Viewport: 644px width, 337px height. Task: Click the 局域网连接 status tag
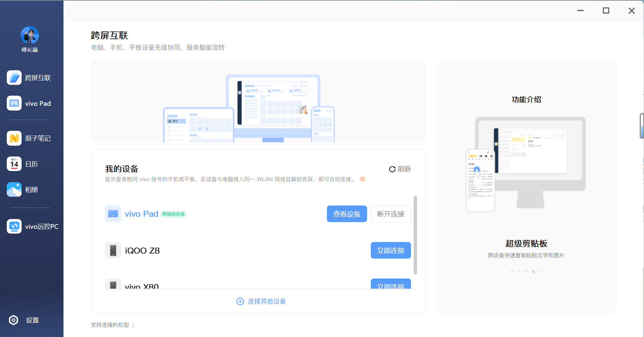coord(173,214)
